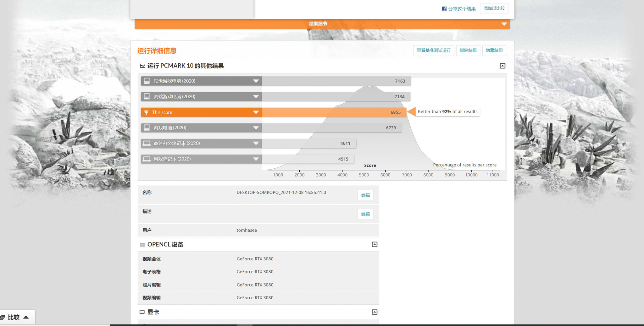The height and width of the screenshot is (326, 644).
Task: Click 查看基准测试运行 button
Action: tap(434, 50)
